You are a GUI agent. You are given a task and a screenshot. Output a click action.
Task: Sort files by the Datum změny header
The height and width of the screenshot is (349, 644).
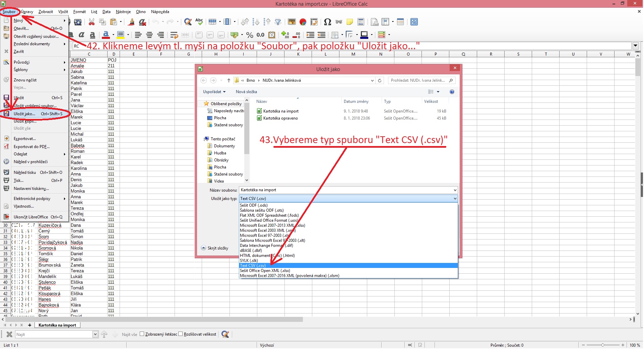coord(356,101)
